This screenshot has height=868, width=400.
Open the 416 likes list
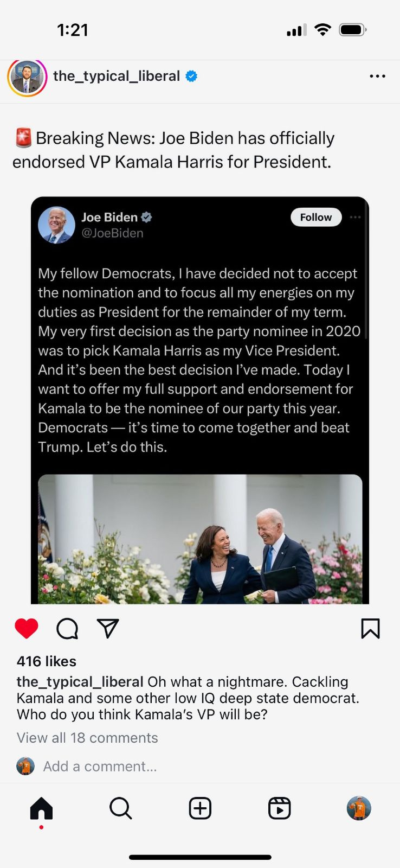47,661
